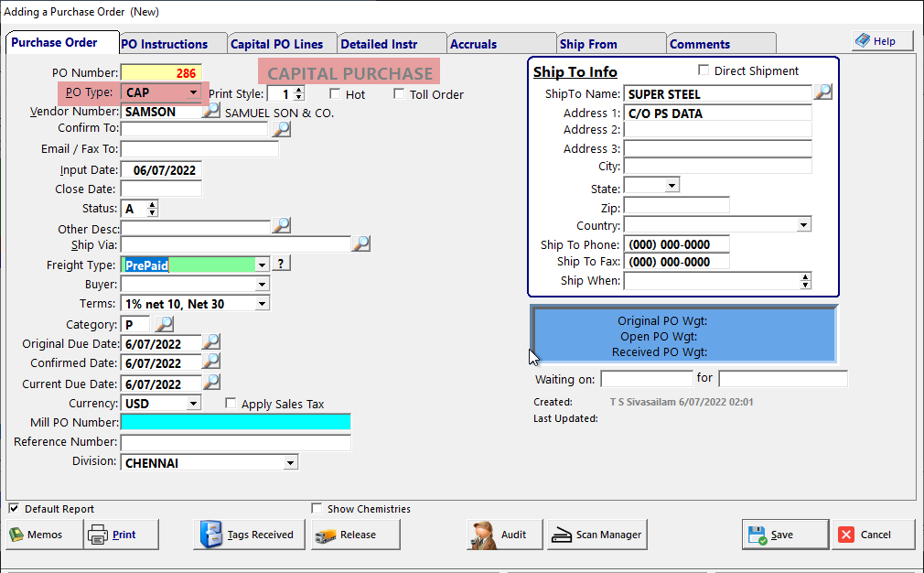
Task: Open Tags Received
Action: pyautogui.click(x=249, y=535)
